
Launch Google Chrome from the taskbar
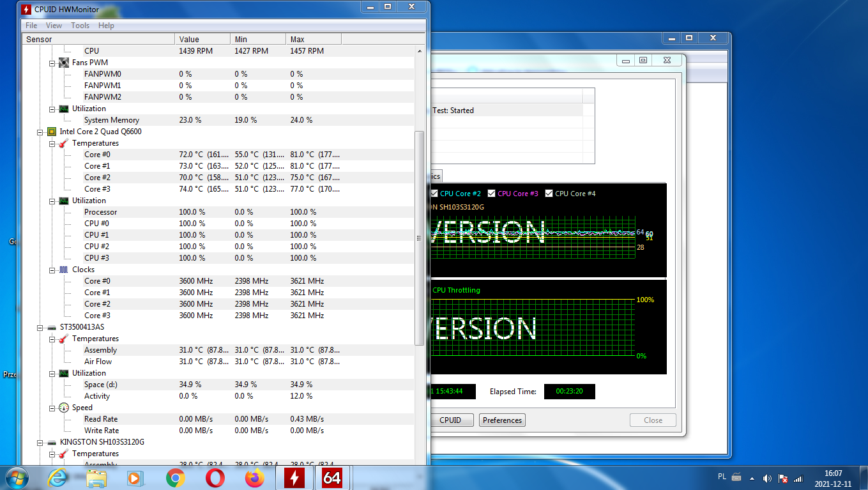click(x=176, y=478)
